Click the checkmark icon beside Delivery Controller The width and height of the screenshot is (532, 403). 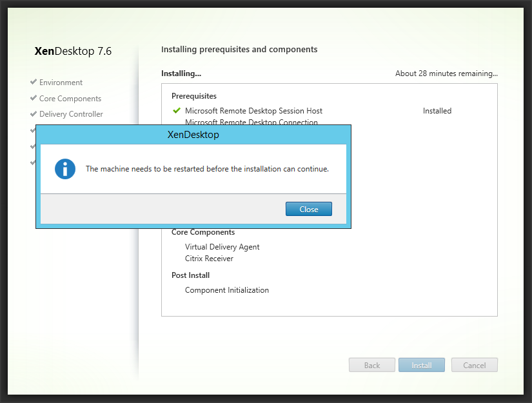(x=33, y=114)
